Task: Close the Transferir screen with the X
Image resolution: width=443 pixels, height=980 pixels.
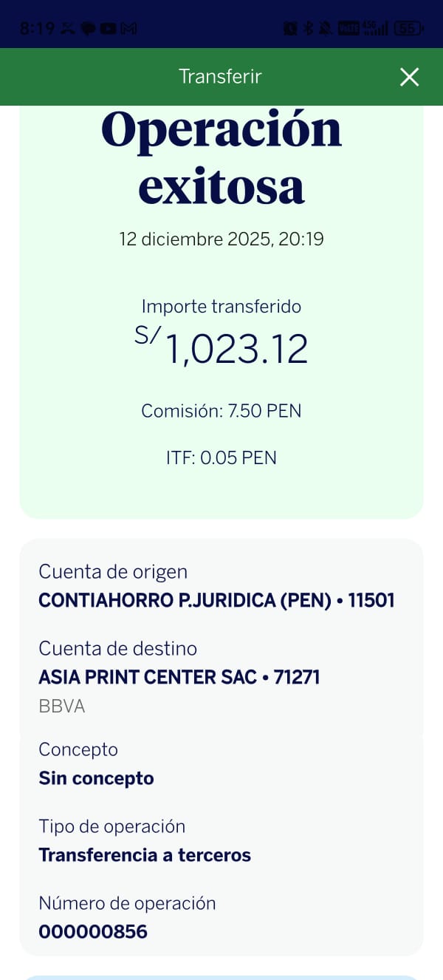Action: coord(409,77)
